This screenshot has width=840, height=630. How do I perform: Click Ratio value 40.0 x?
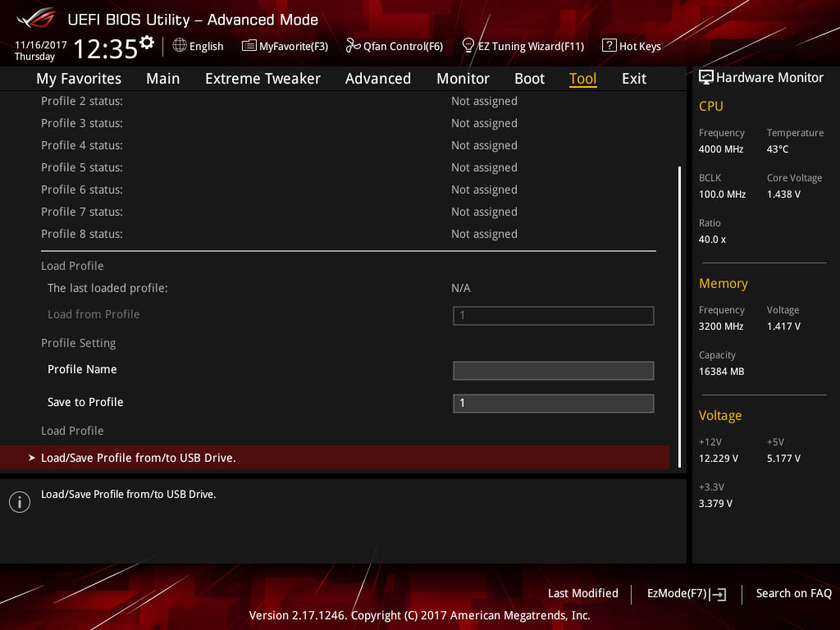(712, 240)
